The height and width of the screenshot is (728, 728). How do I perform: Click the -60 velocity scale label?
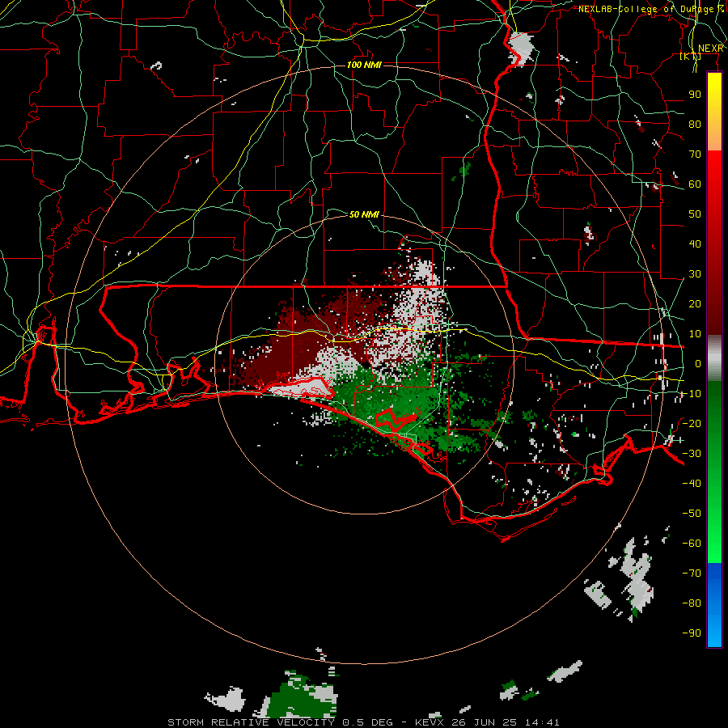tap(692, 544)
